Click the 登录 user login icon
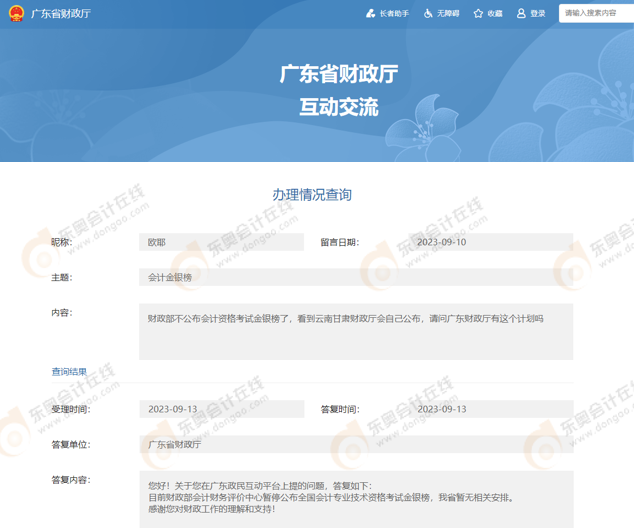Image resolution: width=634 pixels, height=530 pixels. [x=521, y=14]
